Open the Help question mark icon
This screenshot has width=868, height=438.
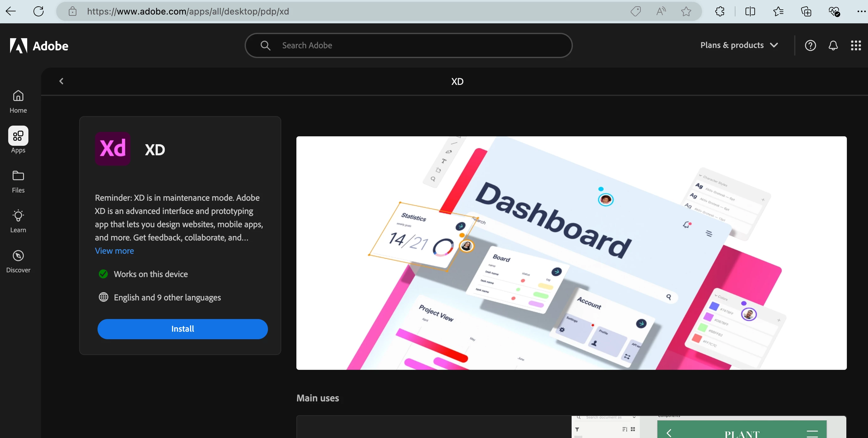coord(810,45)
